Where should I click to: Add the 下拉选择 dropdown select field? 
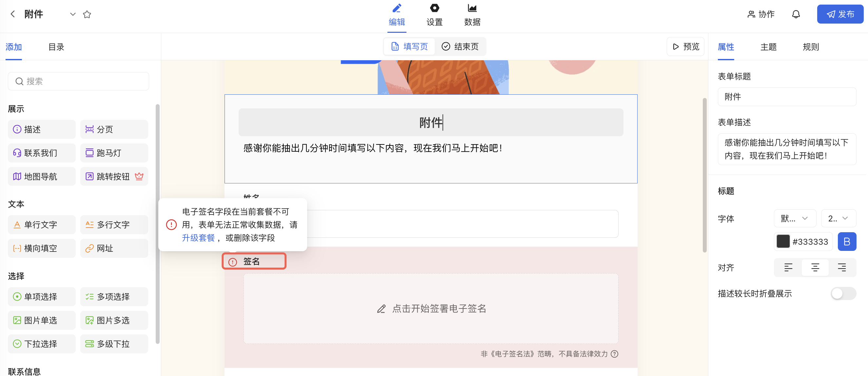(x=42, y=344)
